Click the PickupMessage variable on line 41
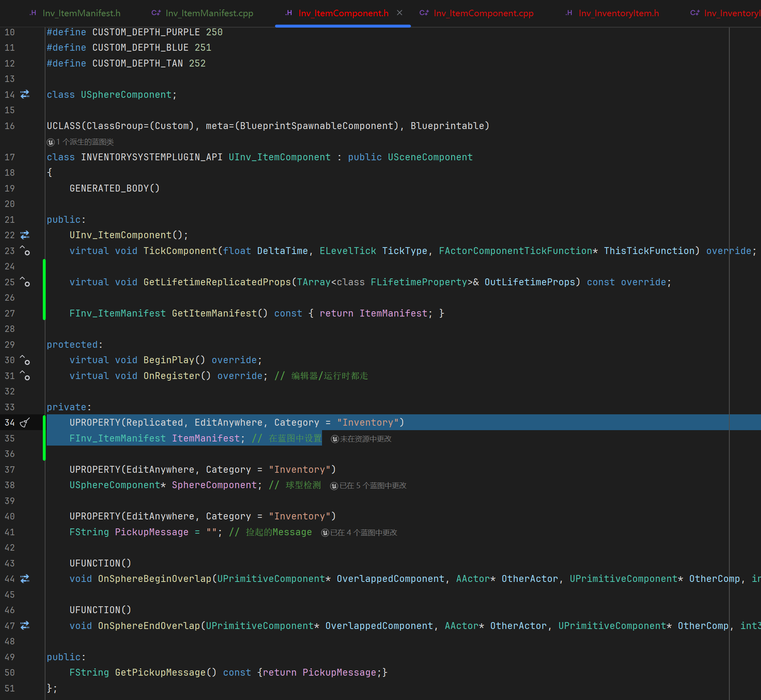The height and width of the screenshot is (700, 761). [x=151, y=532]
